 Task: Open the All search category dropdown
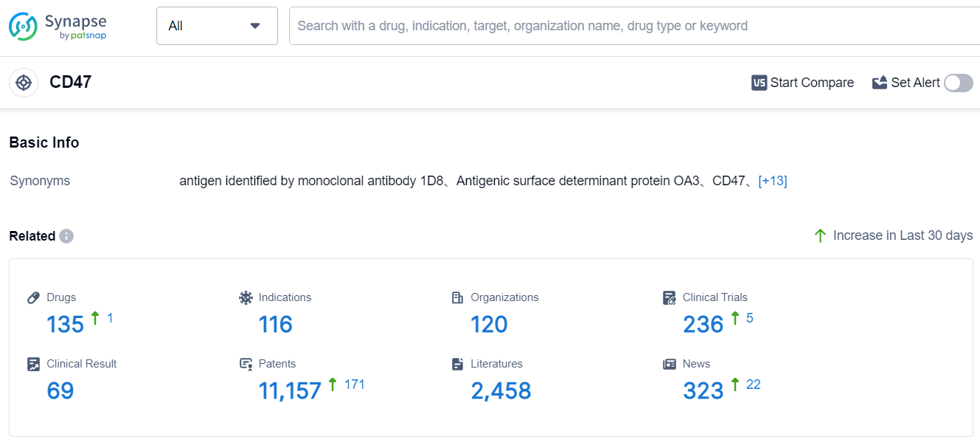[x=217, y=26]
